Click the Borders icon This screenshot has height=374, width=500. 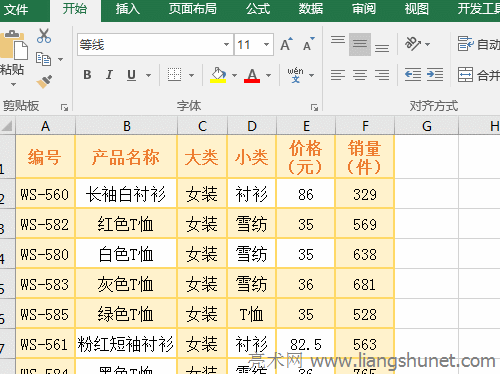pos(174,75)
